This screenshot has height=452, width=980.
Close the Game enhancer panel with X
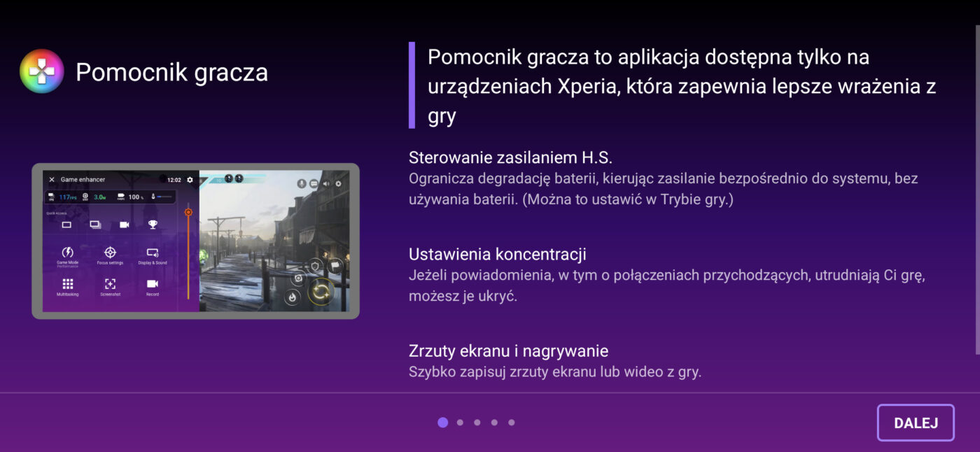52,180
